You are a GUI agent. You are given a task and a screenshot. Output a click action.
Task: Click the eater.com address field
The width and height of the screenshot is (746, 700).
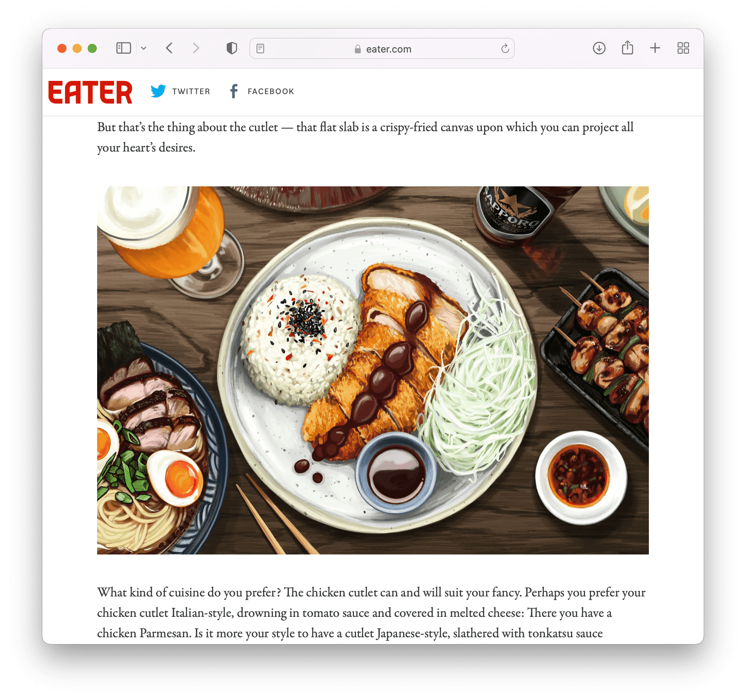point(382,48)
